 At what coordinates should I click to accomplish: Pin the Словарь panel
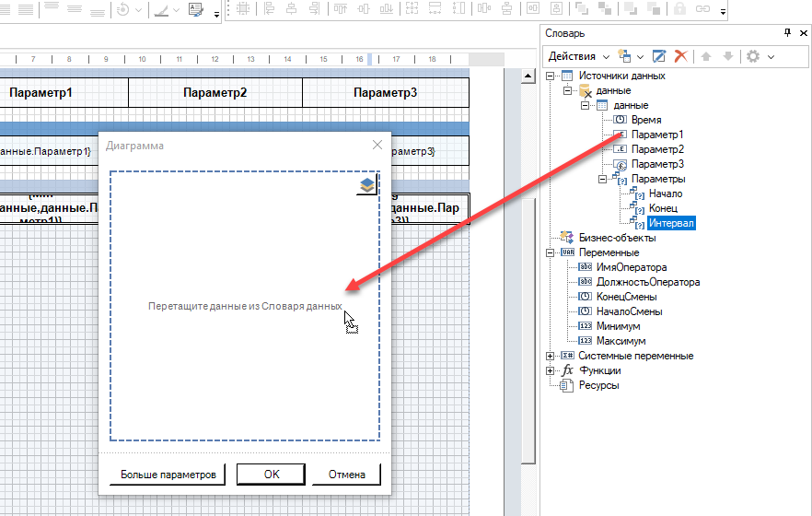[787, 32]
